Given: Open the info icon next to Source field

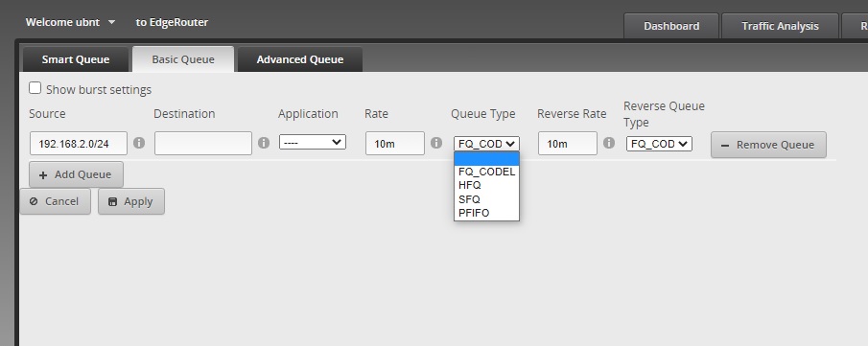Looking at the screenshot, I should pyautogui.click(x=139, y=143).
